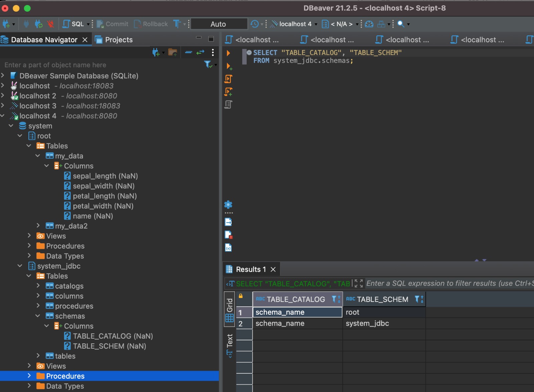Click the Collapse All icon in navigator
This screenshot has height=392, width=534.
tap(189, 52)
